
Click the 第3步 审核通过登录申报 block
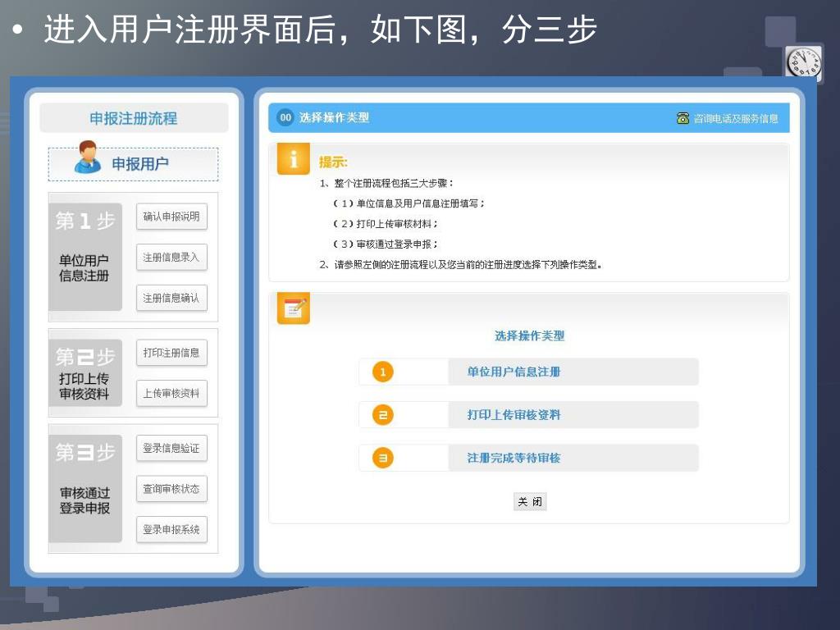point(85,489)
